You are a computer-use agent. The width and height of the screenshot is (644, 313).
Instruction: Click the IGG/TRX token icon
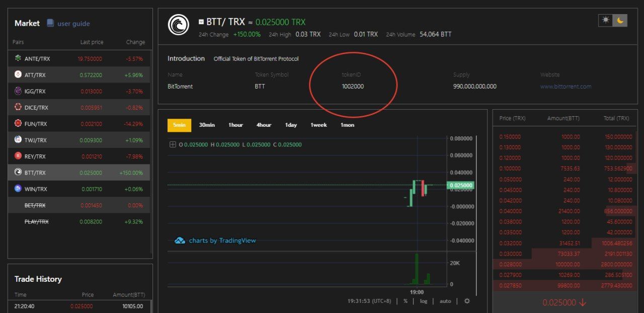click(18, 91)
